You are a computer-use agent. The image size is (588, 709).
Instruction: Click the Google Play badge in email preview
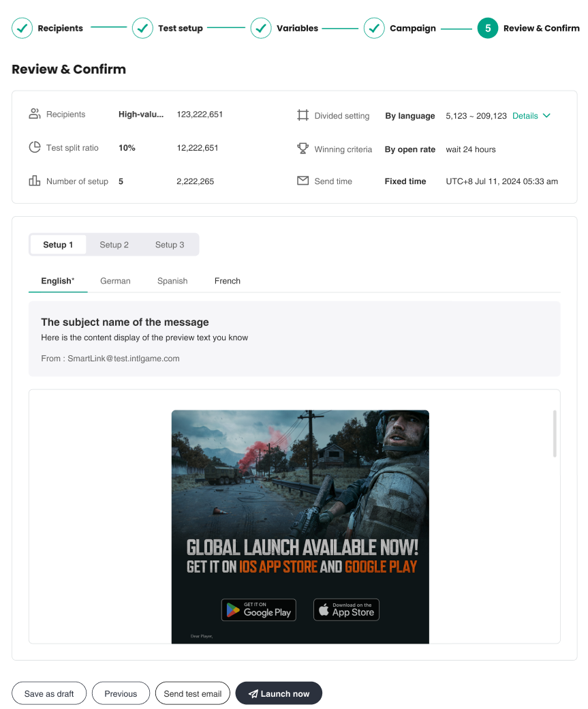click(x=259, y=610)
